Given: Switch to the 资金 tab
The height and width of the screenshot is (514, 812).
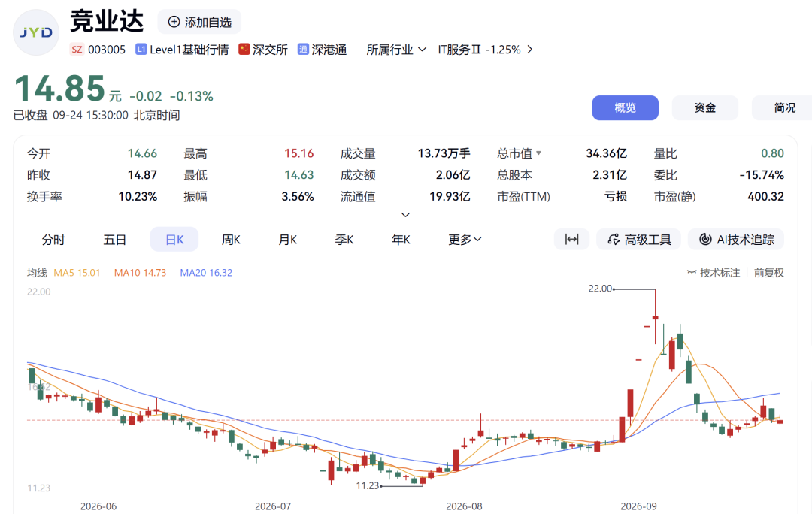Looking at the screenshot, I should point(704,107).
